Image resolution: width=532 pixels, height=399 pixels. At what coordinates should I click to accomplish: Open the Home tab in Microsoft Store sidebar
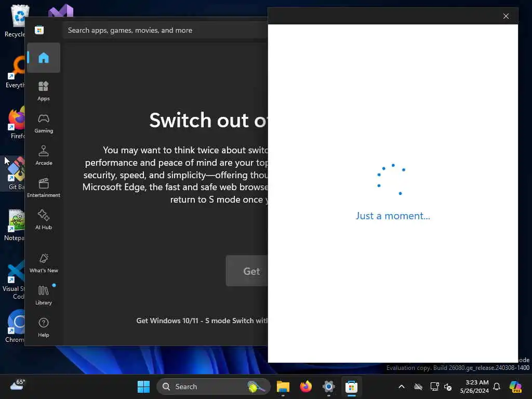[x=44, y=58]
